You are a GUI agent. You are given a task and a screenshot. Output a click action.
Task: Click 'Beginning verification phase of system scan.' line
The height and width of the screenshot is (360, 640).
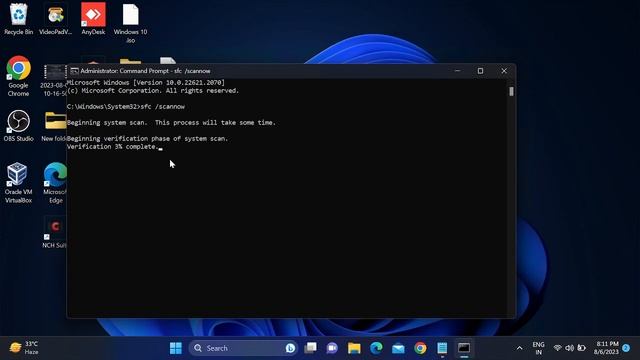(x=147, y=139)
